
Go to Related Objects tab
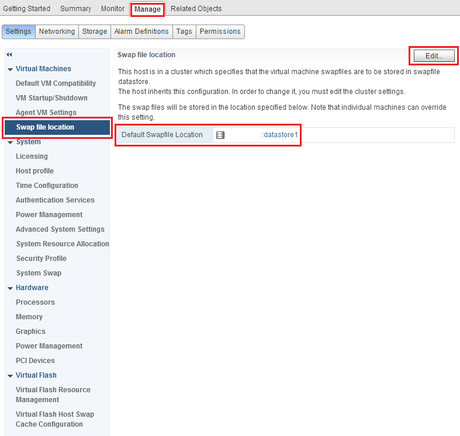pos(196,9)
